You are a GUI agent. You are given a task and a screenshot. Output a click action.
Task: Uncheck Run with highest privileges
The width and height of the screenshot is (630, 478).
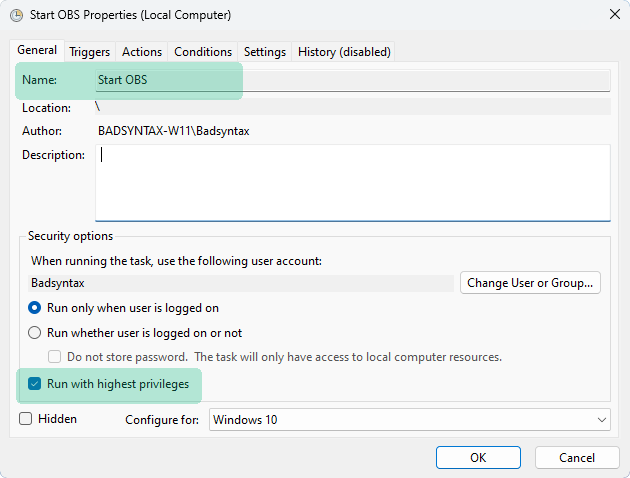35,384
